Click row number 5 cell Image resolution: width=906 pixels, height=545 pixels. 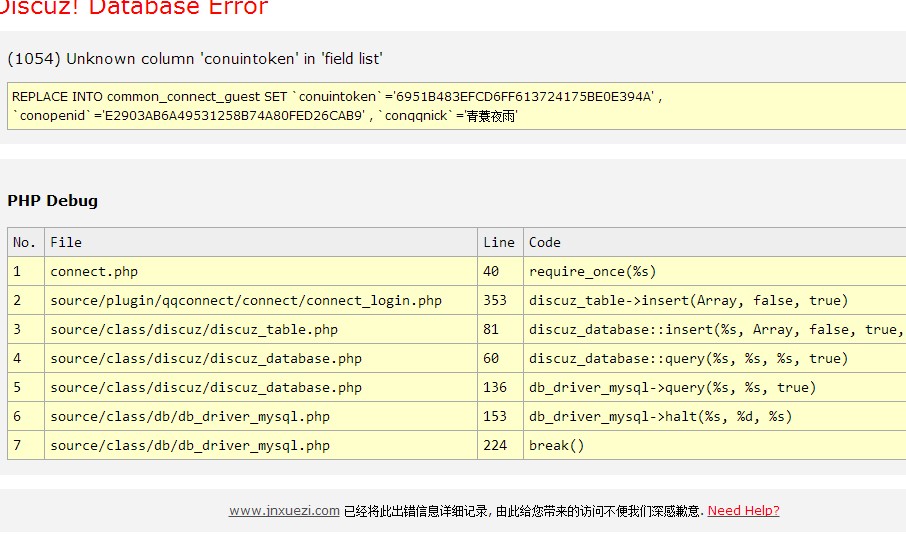[26, 387]
